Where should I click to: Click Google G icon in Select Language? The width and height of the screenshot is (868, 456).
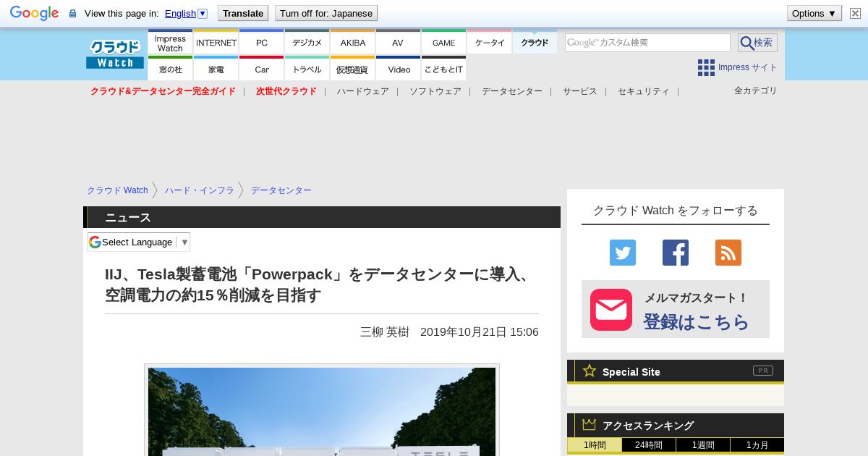[95, 242]
